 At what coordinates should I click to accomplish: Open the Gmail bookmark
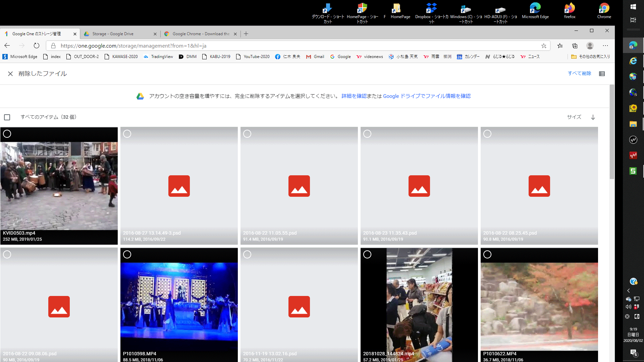point(315,57)
